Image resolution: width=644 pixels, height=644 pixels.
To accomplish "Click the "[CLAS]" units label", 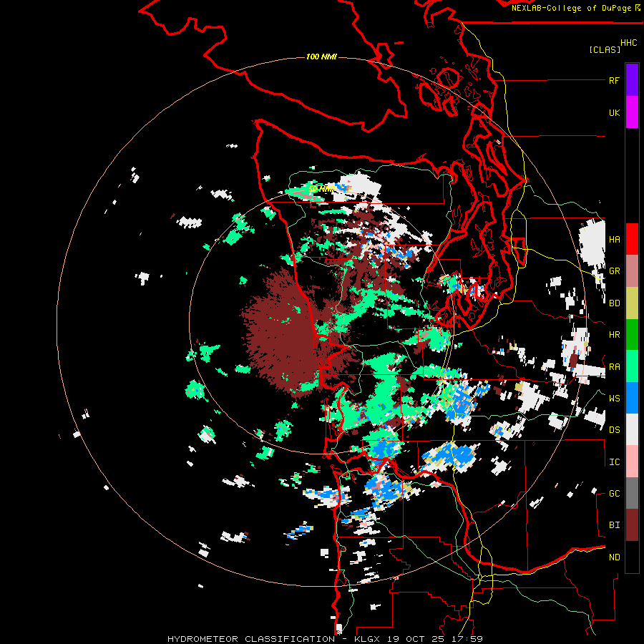I will click(x=605, y=49).
